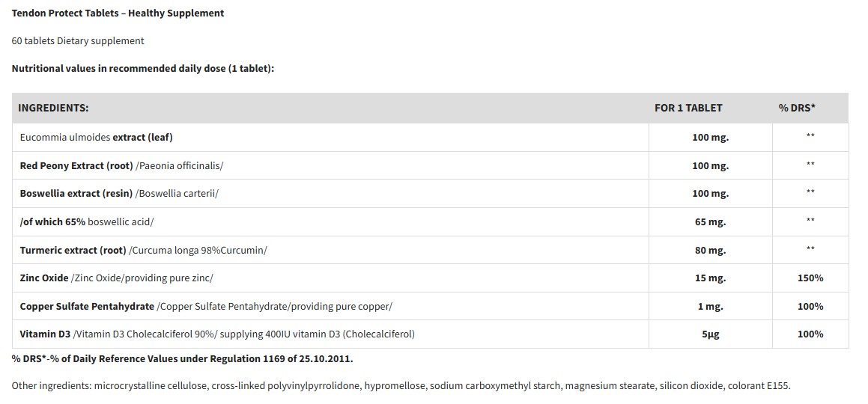Click the Tendon Protect Tablets heading
Image resolution: width=868 pixels, height=404 pixels.
point(118,13)
